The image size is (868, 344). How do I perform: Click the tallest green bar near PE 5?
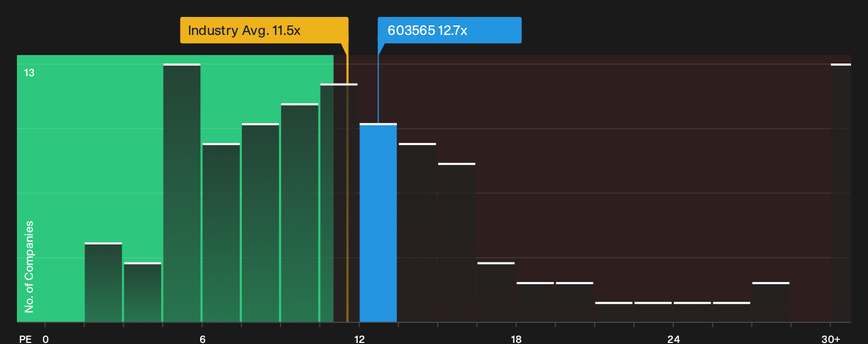coord(182,193)
